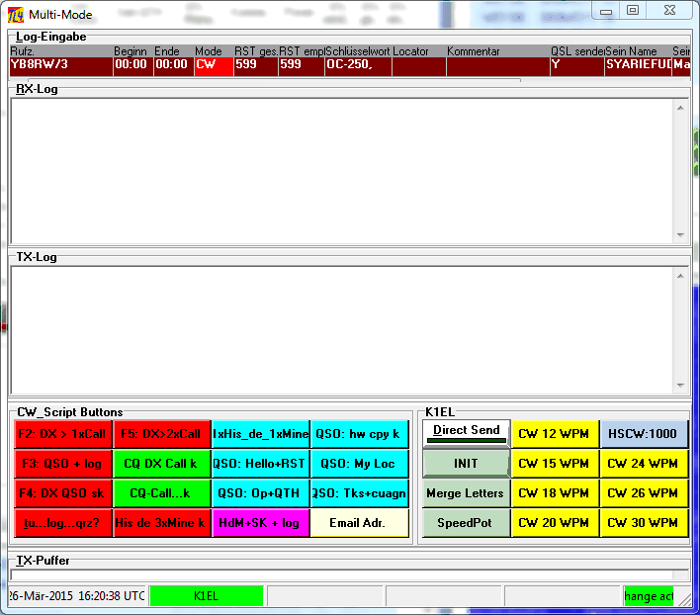
Task: Click the Email Adr. button
Action: coord(359,523)
